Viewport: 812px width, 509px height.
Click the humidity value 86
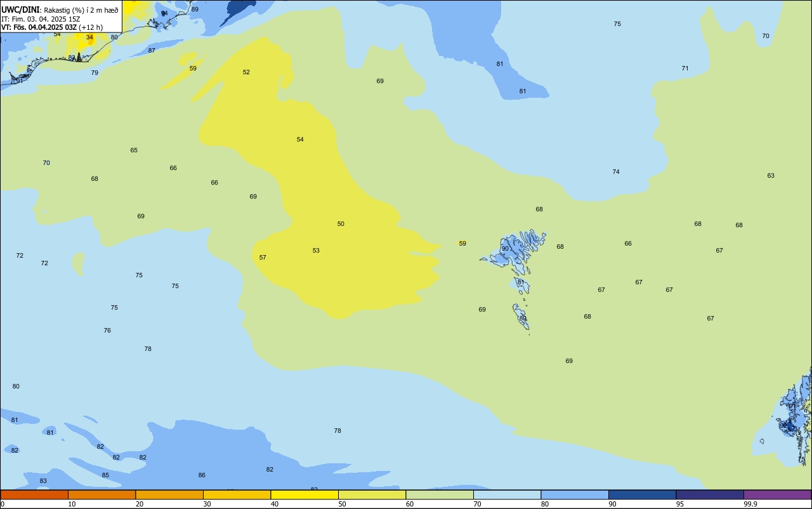pyautogui.click(x=202, y=475)
